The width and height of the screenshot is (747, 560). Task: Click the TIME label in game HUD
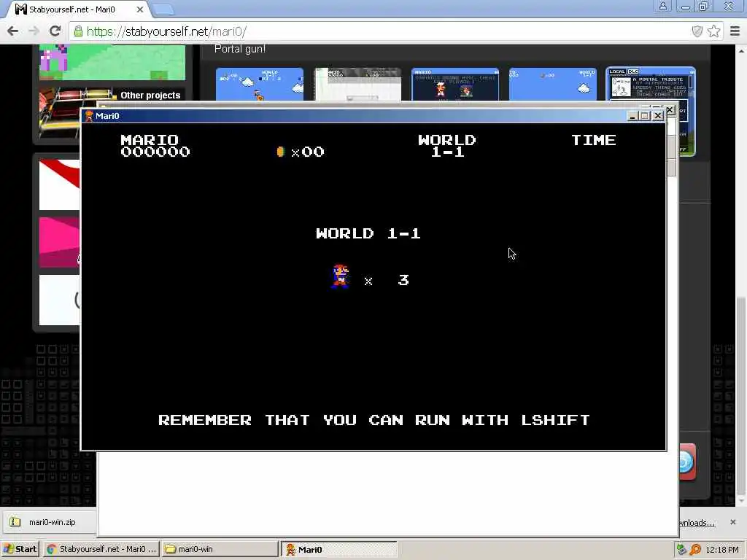594,139
